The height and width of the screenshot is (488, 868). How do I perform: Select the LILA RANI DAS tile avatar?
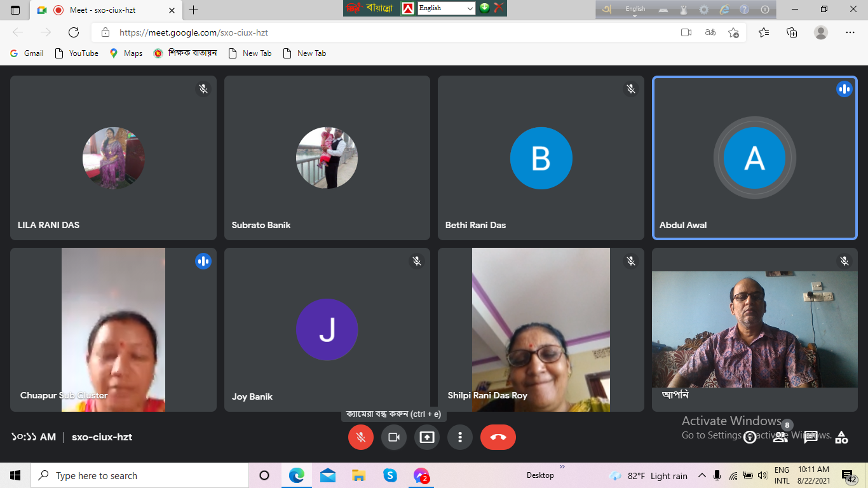tap(114, 158)
